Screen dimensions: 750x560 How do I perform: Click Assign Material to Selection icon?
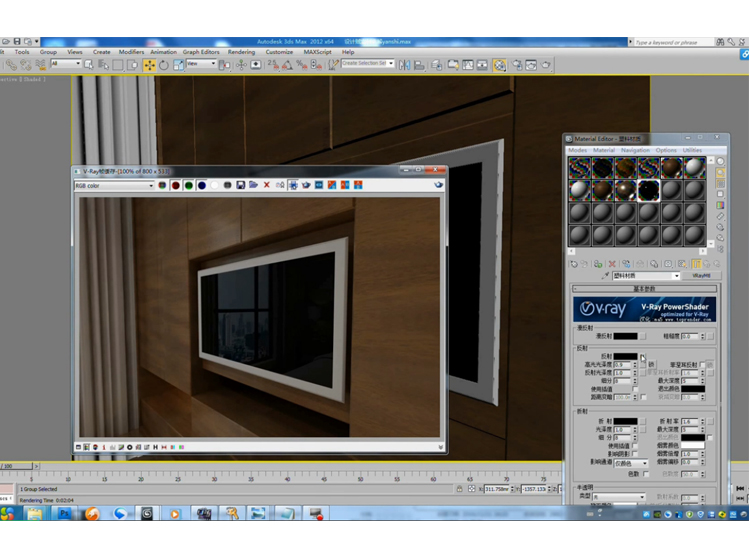click(x=598, y=264)
